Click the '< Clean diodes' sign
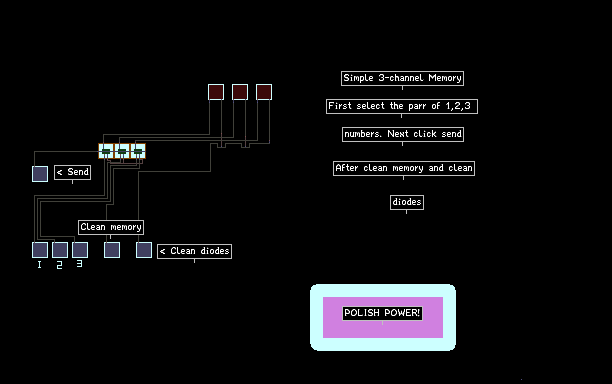The image size is (612, 384). pyautogui.click(x=194, y=251)
